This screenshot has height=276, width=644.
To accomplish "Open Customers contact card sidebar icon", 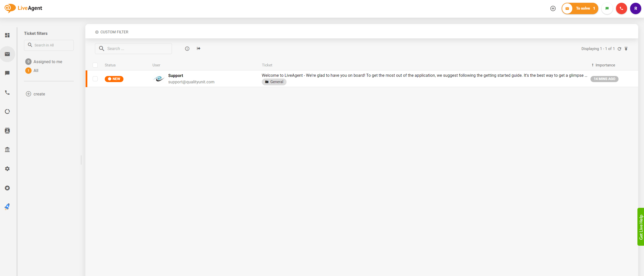I will click(x=7, y=131).
